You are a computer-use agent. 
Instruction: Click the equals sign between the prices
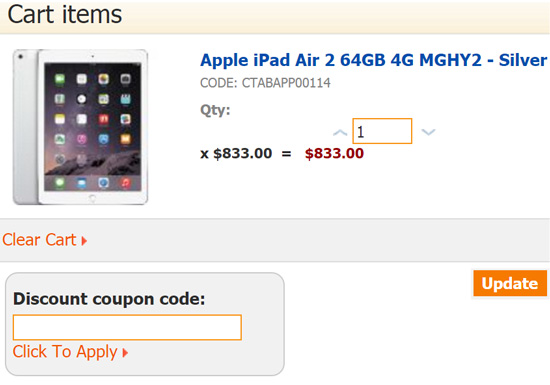coord(287,154)
